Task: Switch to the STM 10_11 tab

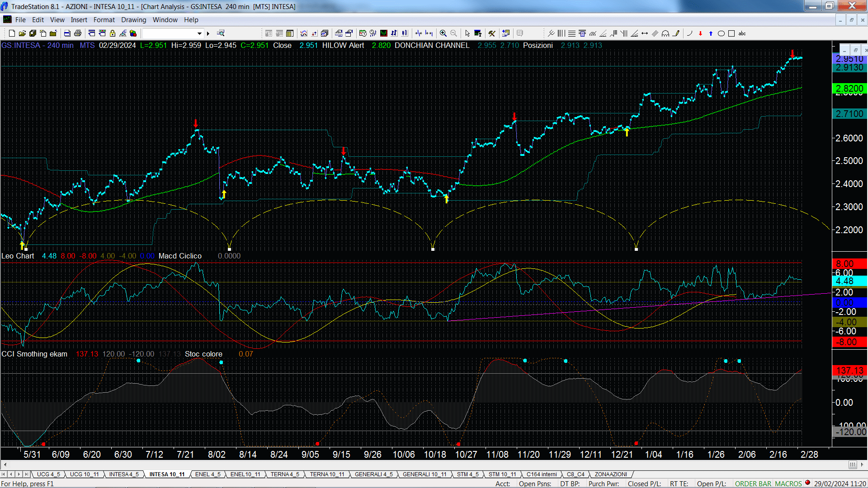Action: tap(502, 474)
